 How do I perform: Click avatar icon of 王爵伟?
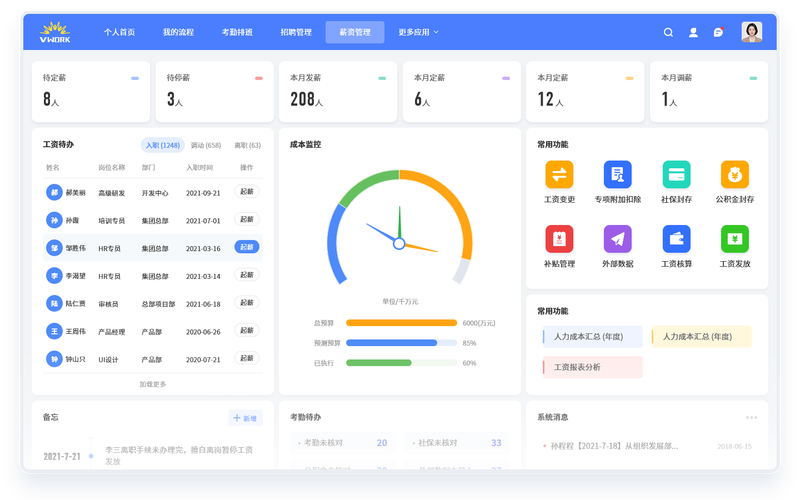pos(54,331)
